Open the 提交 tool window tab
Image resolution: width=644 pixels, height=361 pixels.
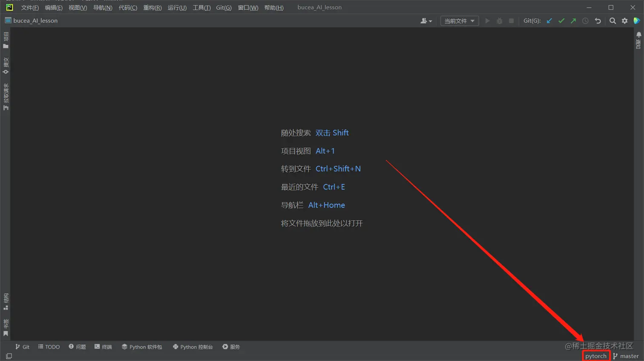6,65
